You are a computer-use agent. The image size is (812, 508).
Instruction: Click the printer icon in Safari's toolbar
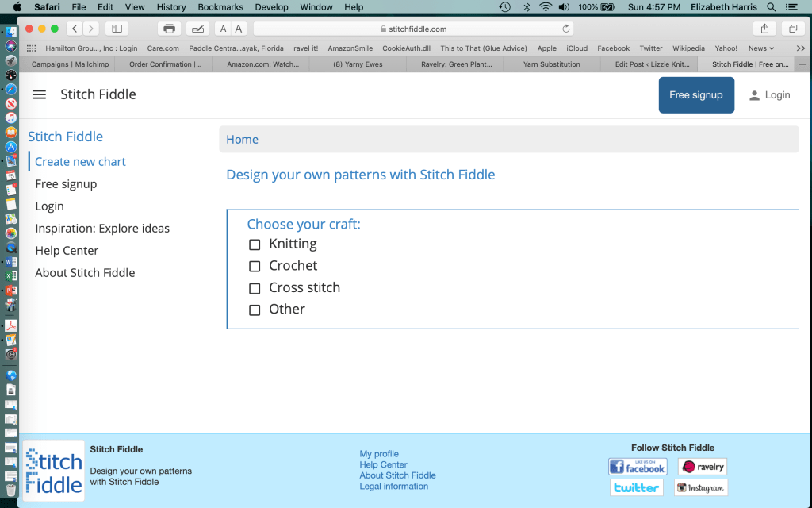pos(169,29)
